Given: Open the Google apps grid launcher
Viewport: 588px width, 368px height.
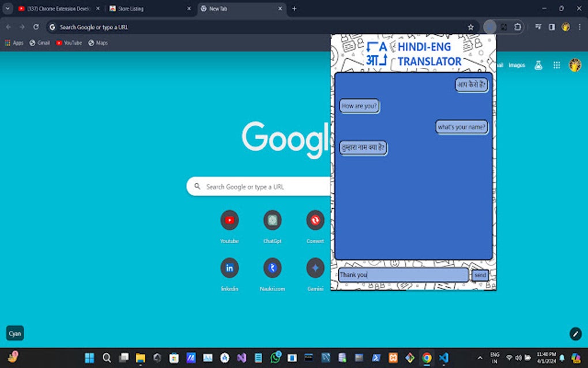Looking at the screenshot, I should pos(556,65).
